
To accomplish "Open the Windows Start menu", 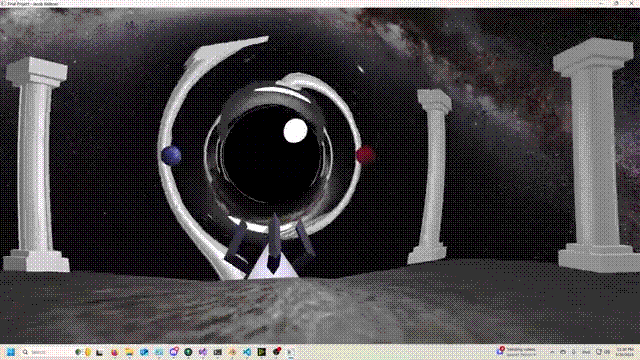I will 11,352.
